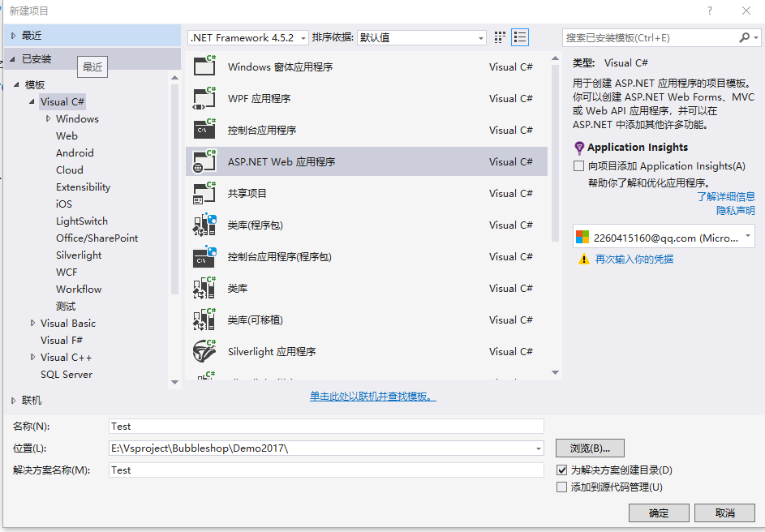The height and width of the screenshot is (532, 765).
Task: Enable 添加到源代码管理
Action: click(562, 487)
